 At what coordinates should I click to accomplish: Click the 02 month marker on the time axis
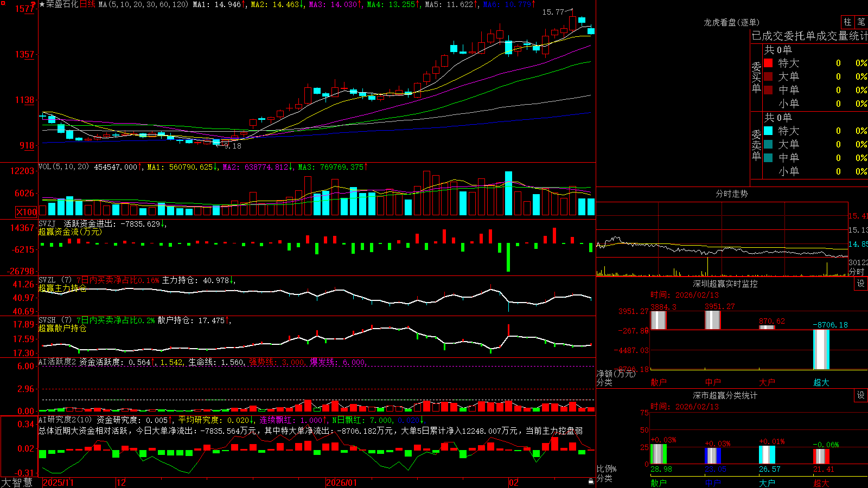(514, 483)
